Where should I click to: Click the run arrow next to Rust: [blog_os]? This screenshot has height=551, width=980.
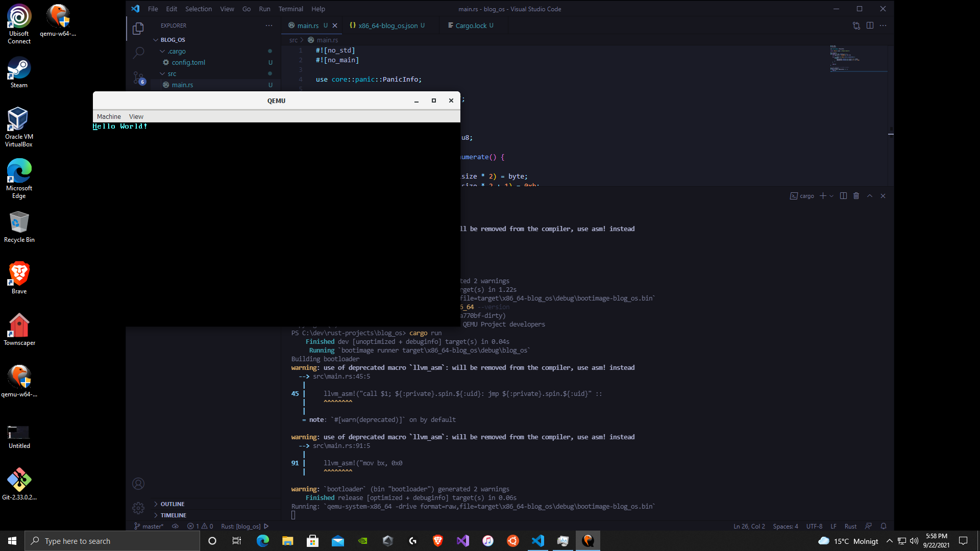266,526
